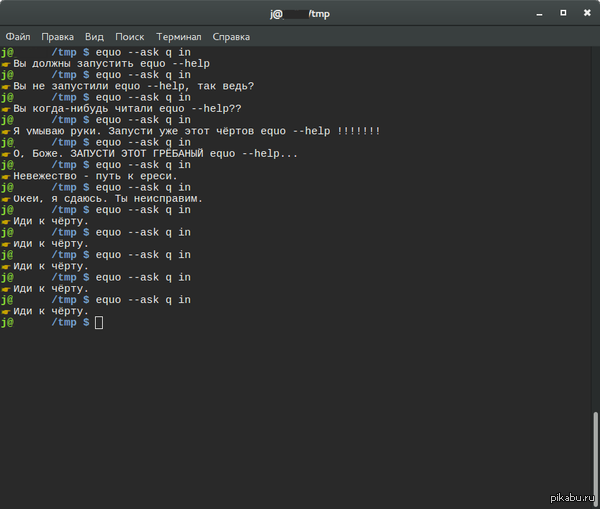The image size is (600, 509).
Task: Click the hand icon before "Невежество"
Action: (6, 176)
